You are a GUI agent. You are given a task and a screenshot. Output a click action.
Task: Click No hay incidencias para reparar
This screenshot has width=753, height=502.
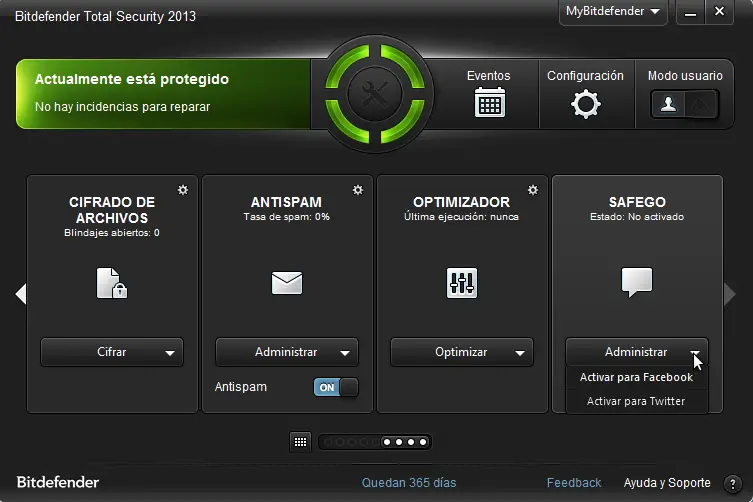122,107
